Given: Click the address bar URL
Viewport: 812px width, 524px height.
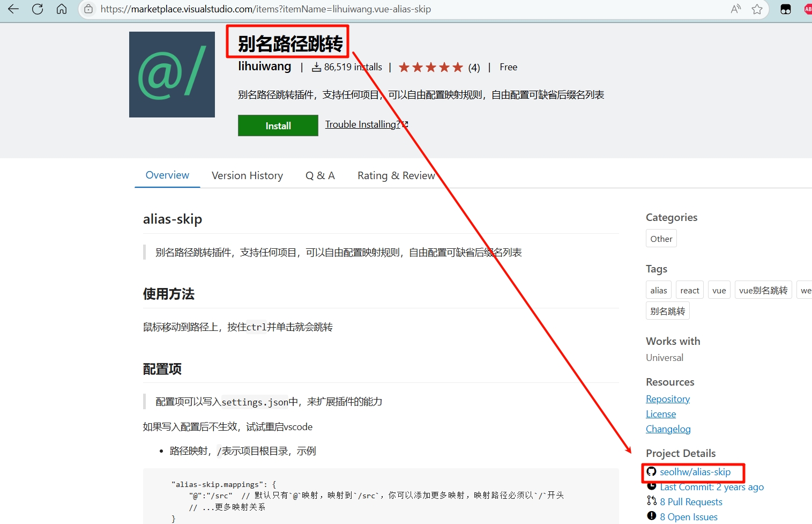Looking at the screenshot, I should [266, 9].
